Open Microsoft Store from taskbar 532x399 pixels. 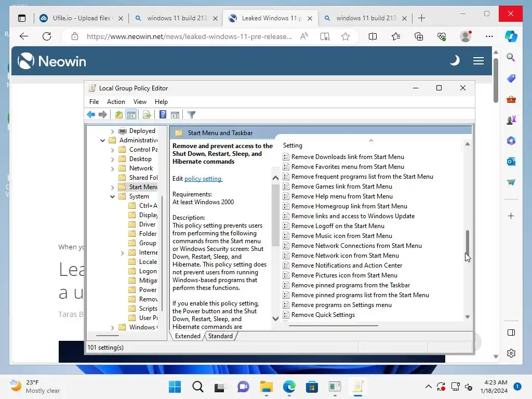pos(312,387)
